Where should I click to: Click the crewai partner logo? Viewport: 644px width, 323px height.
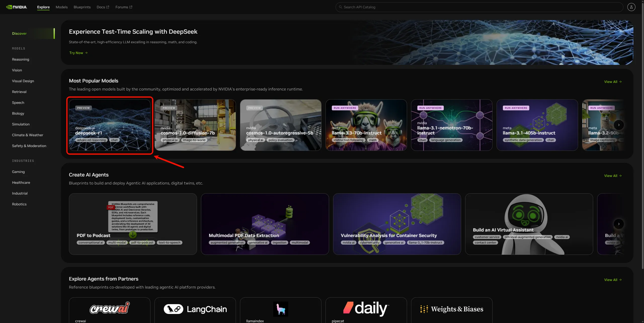pyautogui.click(x=110, y=308)
